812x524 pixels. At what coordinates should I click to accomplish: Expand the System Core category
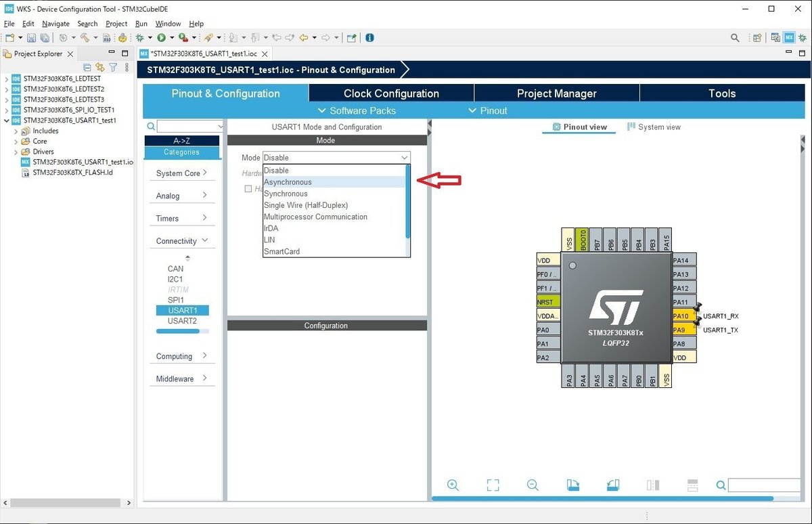[181, 173]
